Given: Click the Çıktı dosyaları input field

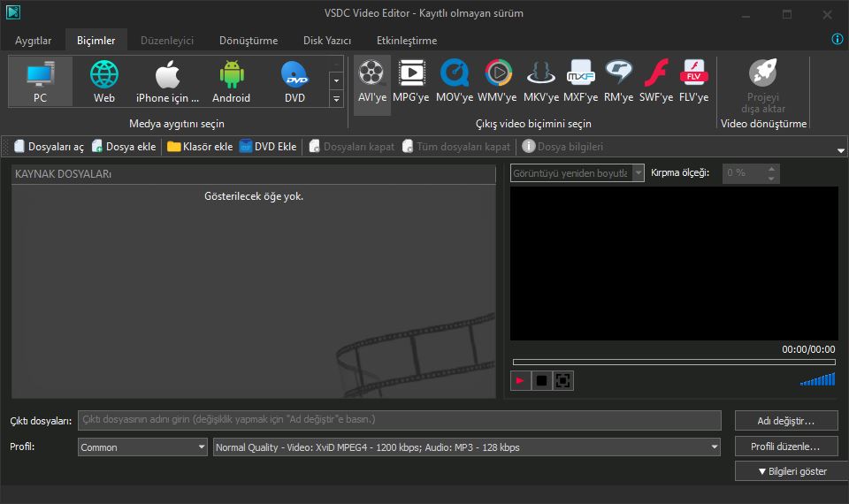Looking at the screenshot, I should click(x=400, y=420).
